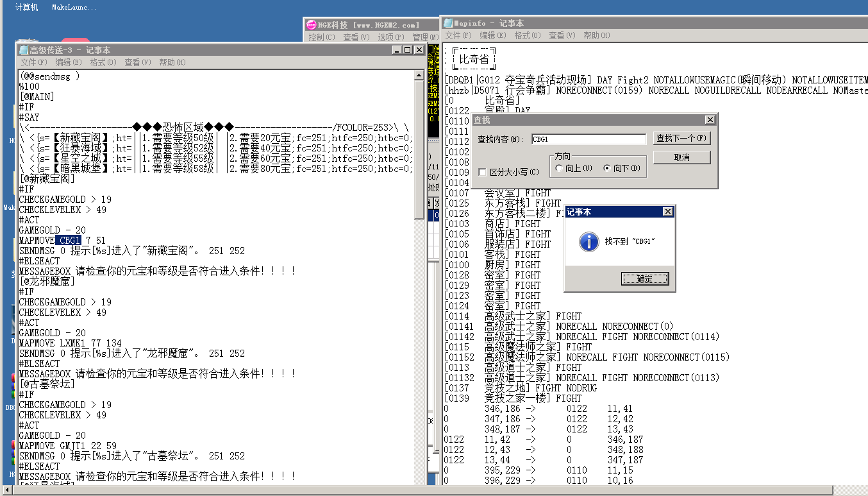Open the 选项 menu in HGE科技 window

coord(390,37)
